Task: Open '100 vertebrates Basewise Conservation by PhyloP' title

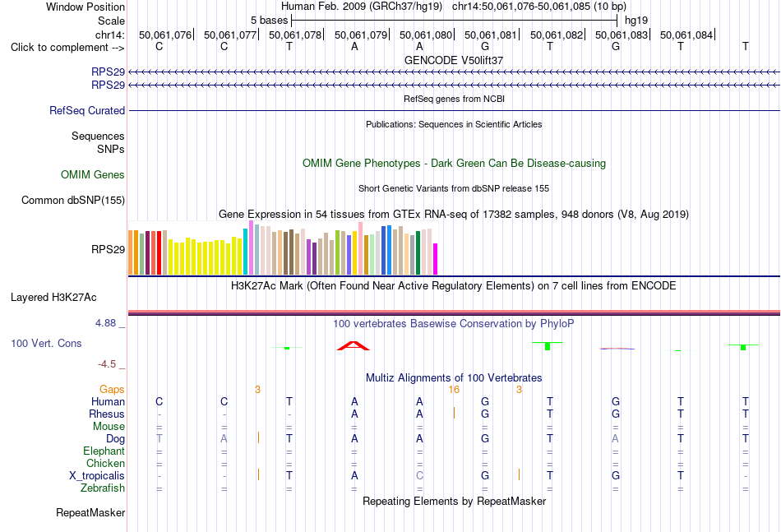Action: (x=454, y=324)
